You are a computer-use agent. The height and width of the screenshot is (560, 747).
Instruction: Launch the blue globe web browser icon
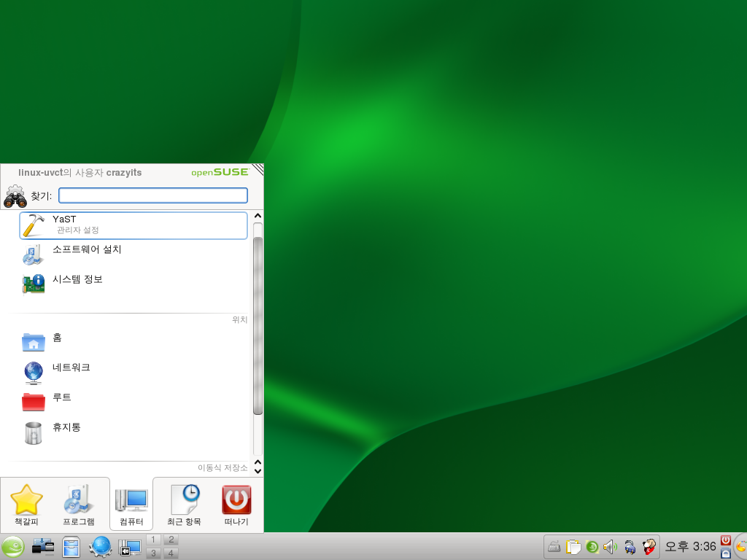(x=100, y=547)
